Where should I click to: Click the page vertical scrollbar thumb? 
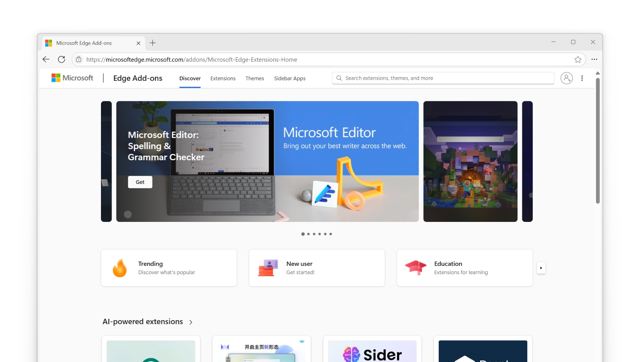point(598,141)
